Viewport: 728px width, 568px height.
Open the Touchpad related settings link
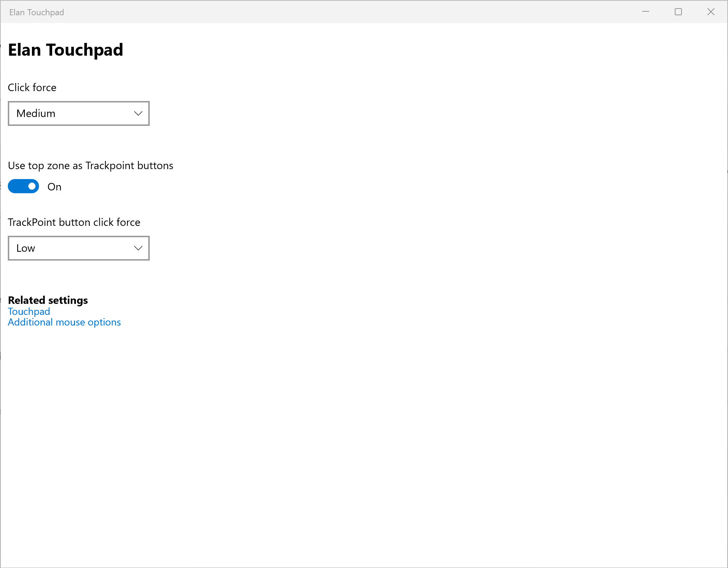[x=29, y=311]
